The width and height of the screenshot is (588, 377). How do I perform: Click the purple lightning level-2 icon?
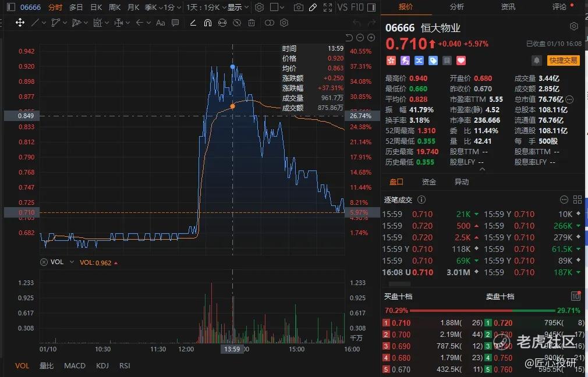point(405,61)
